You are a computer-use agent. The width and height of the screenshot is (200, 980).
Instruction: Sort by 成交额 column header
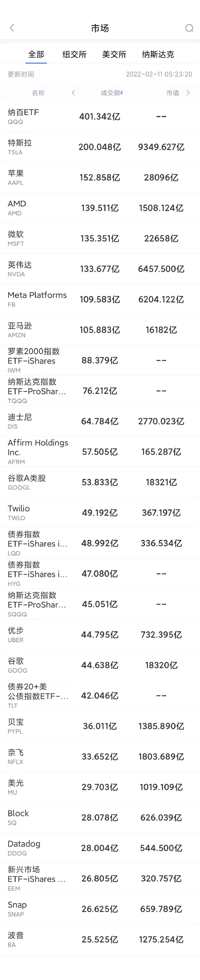112,93
